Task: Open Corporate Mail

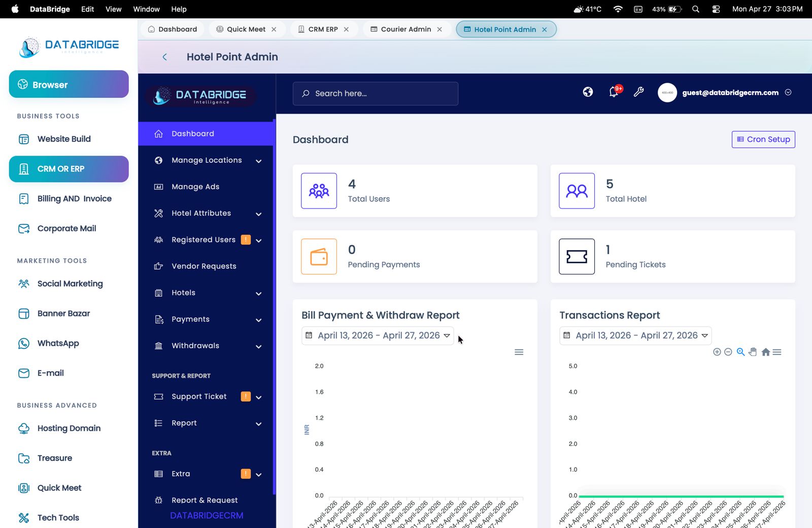Action: pyautogui.click(x=69, y=229)
